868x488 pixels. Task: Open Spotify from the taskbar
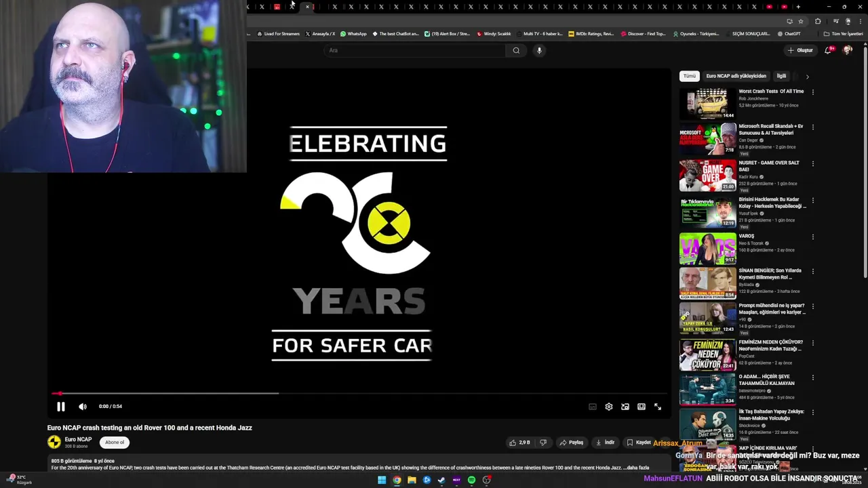point(471,480)
